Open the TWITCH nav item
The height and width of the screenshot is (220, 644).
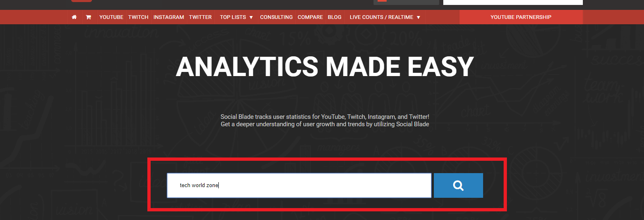pos(138,17)
